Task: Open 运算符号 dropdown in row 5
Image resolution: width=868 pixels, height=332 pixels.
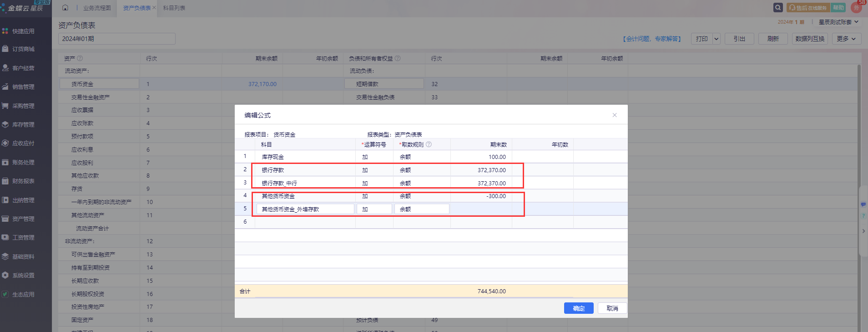Action: pyautogui.click(x=374, y=209)
